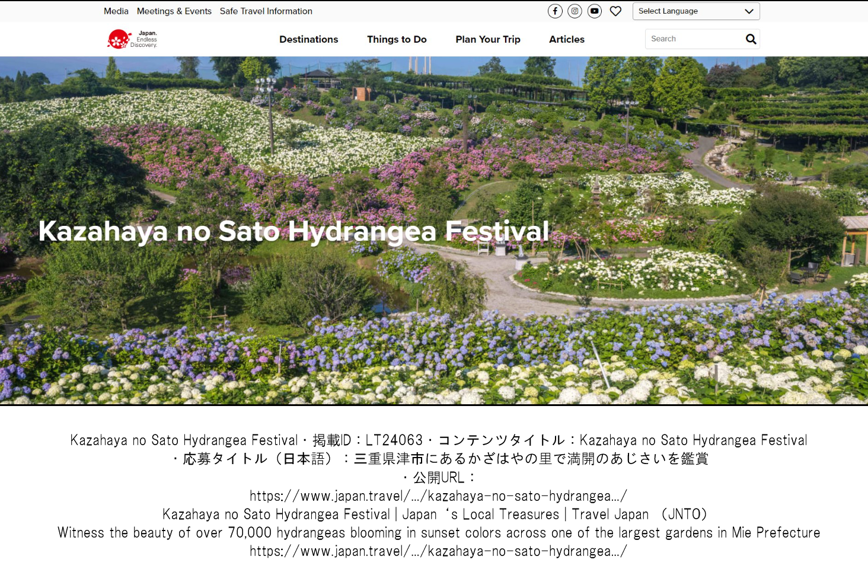Open the Plan Your Trip menu
The image size is (868, 588).
(x=487, y=39)
